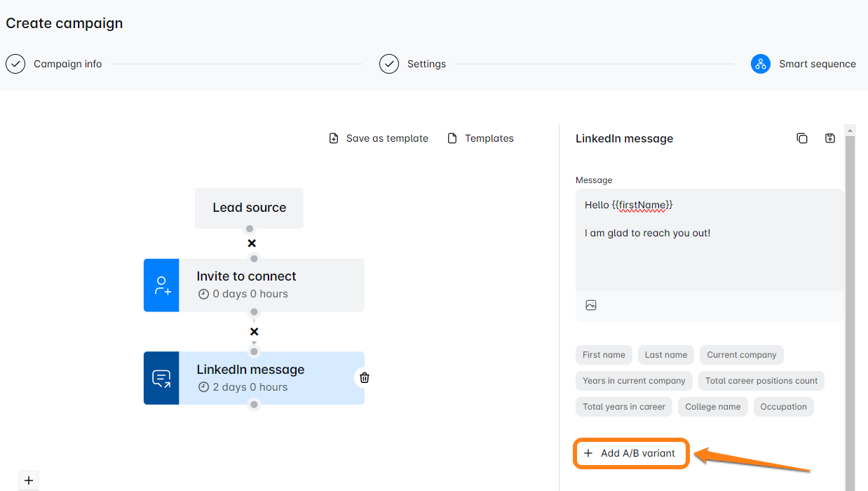This screenshot has height=491, width=868.
Task: Insert the Occupation variable tag
Action: pyautogui.click(x=783, y=407)
